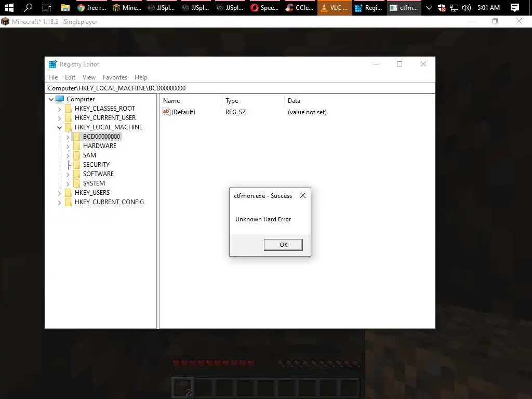The image size is (532, 399).
Task: Click the network tray icon
Action: pos(454,7)
